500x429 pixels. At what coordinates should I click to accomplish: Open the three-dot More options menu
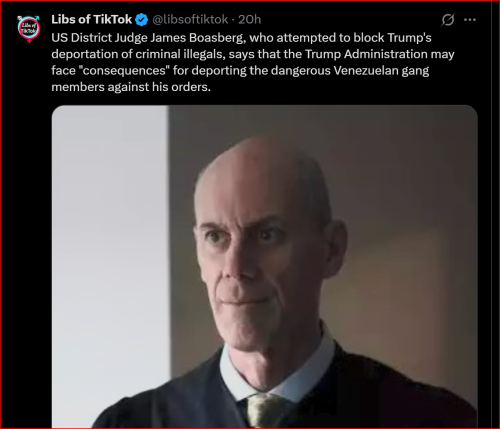tap(470, 20)
